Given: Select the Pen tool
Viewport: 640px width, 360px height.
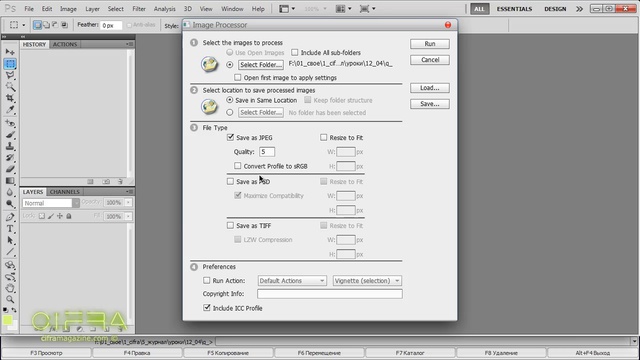Looking at the screenshot, I should coord(10,217).
